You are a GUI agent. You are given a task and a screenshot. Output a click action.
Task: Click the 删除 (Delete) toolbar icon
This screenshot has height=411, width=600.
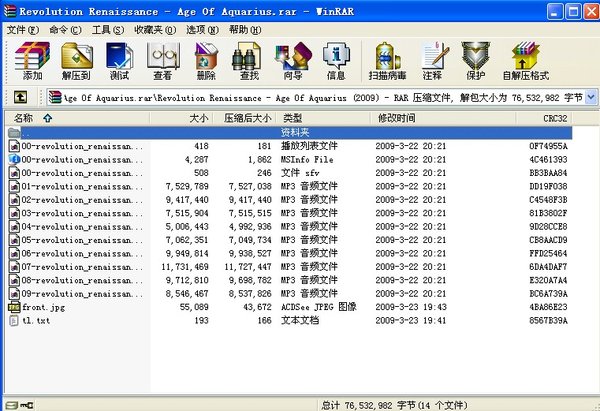[x=206, y=61]
